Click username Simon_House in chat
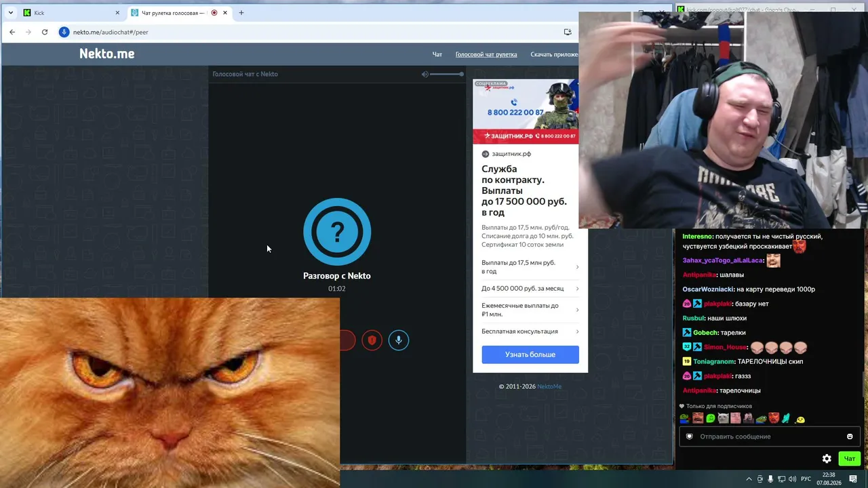The width and height of the screenshot is (868, 488). (x=725, y=347)
